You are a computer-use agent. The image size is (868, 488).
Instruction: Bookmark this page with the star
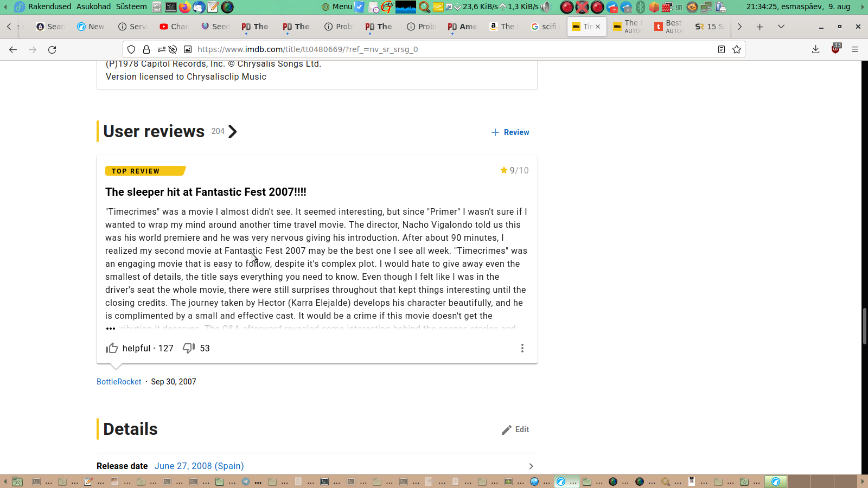737,49
